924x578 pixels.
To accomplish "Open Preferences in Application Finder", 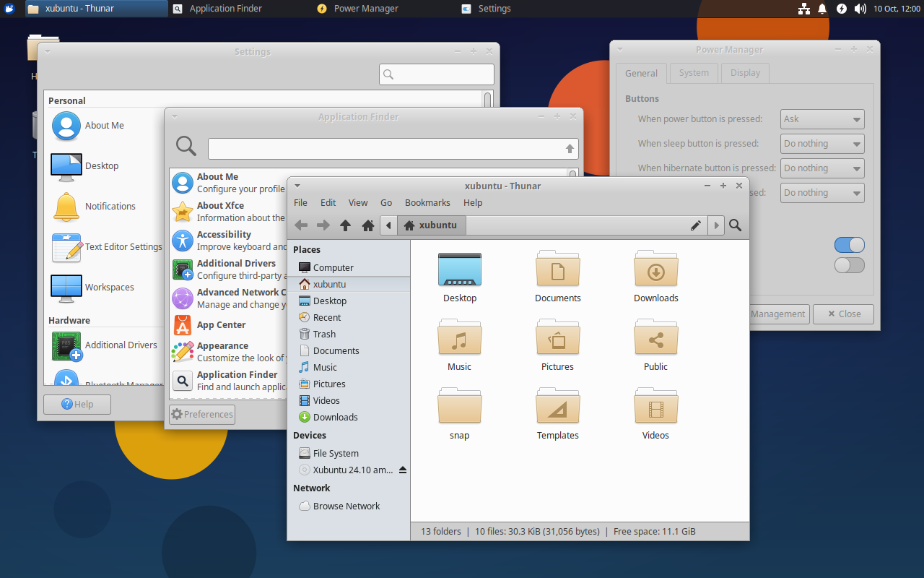I will (x=202, y=414).
